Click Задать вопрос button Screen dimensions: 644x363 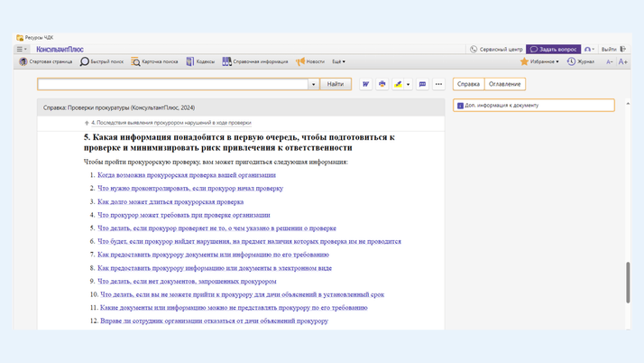point(553,50)
